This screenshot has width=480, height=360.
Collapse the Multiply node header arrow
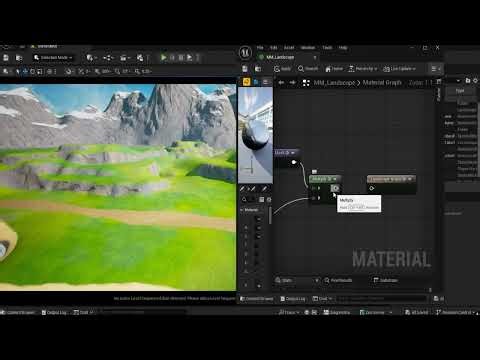pyautogui.click(x=335, y=179)
